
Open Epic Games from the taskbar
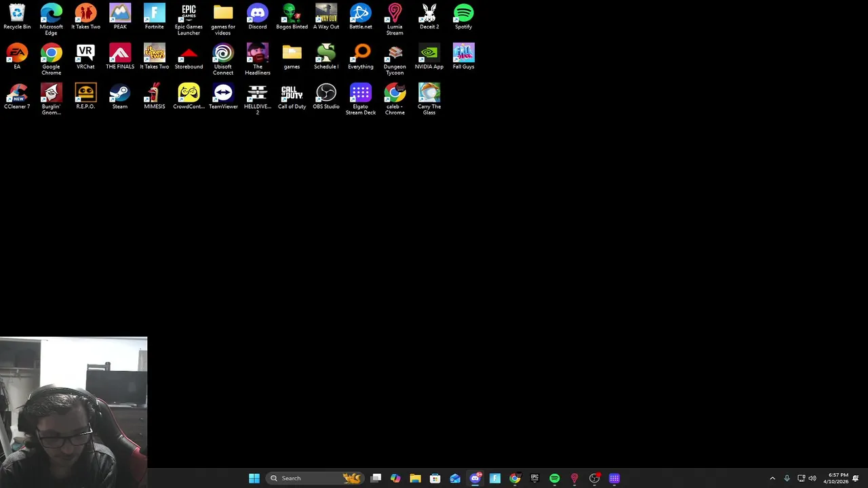coord(534,479)
